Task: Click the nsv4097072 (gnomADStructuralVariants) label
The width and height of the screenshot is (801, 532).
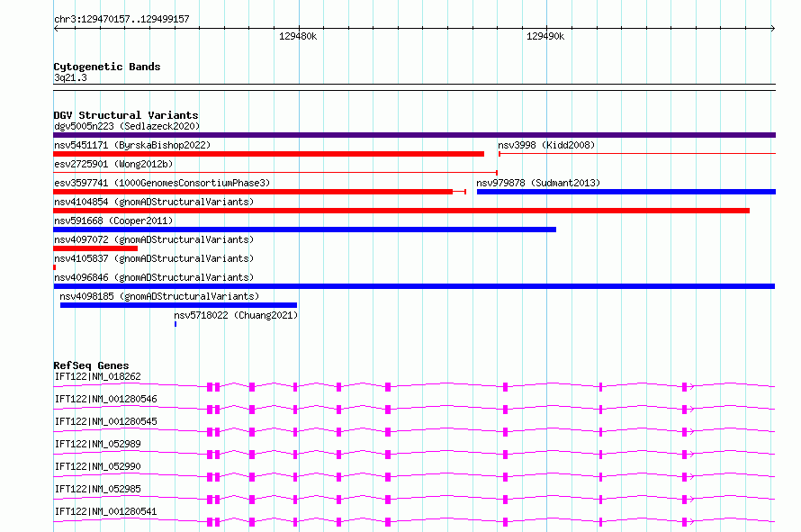Action: click(x=154, y=239)
